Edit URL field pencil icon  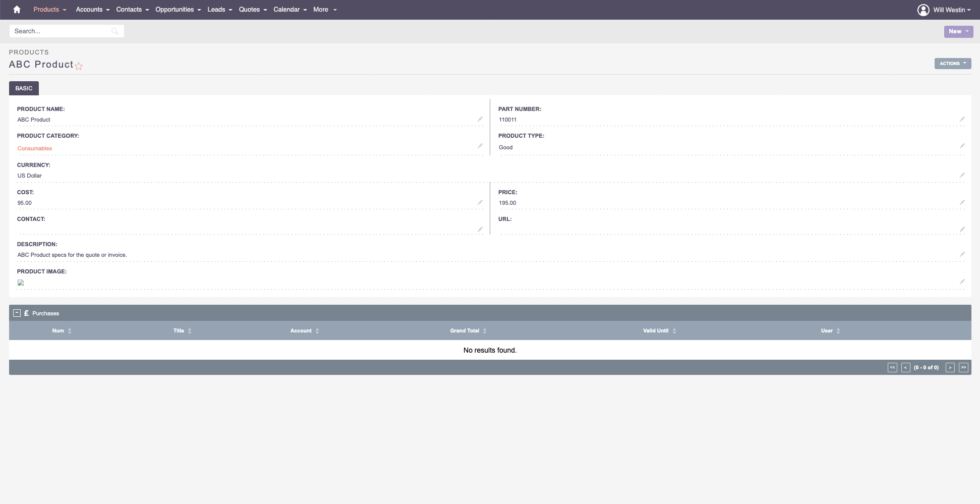pos(962,230)
